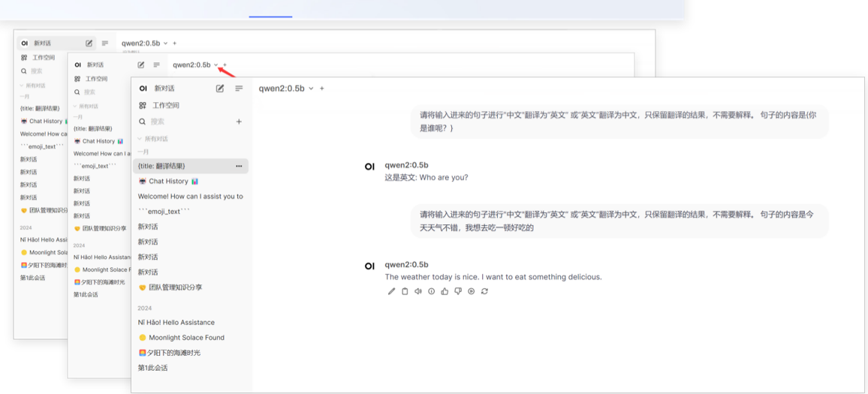Screen dimensions: 868x394
Task: Regenerate the weather translation response
Action: (x=484, y=291)
